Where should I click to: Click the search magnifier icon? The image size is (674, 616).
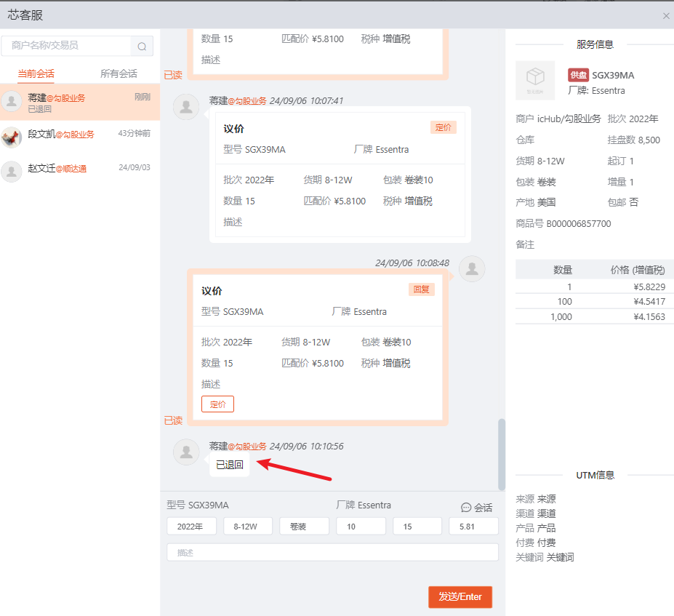[x=142, y=47]
